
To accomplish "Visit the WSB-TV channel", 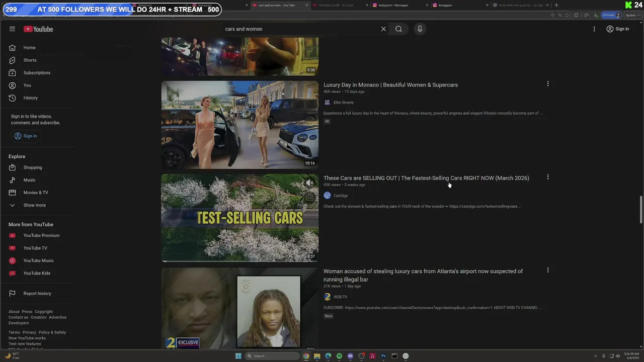I will pyautogui.click(x=340, y=297).
